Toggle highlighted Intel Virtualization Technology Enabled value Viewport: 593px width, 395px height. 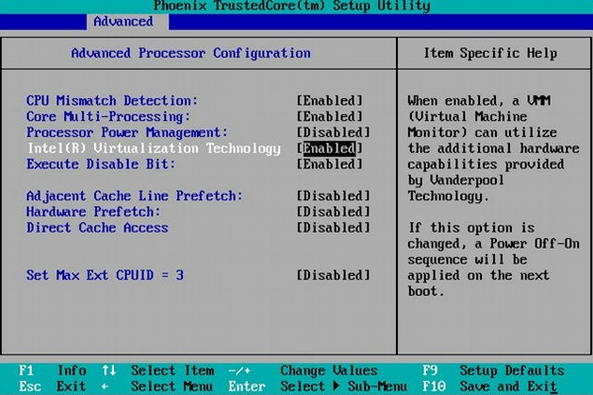(x=329, y=148)
